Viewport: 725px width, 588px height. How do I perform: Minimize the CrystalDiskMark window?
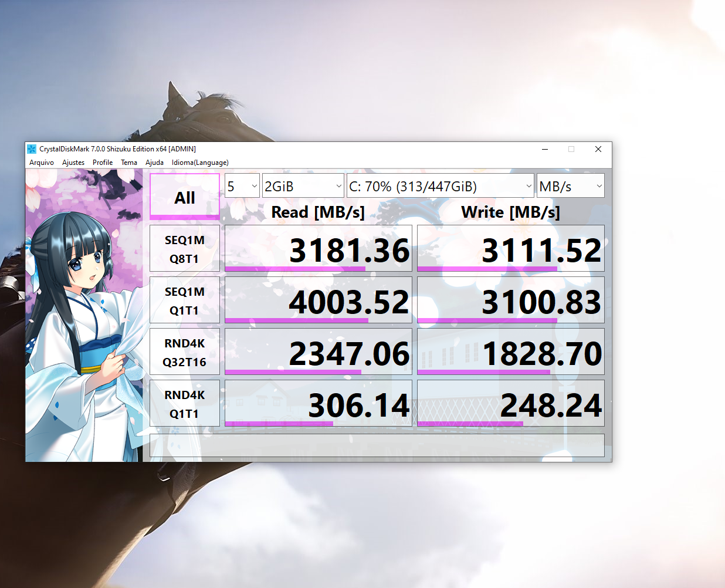(545, 149)
